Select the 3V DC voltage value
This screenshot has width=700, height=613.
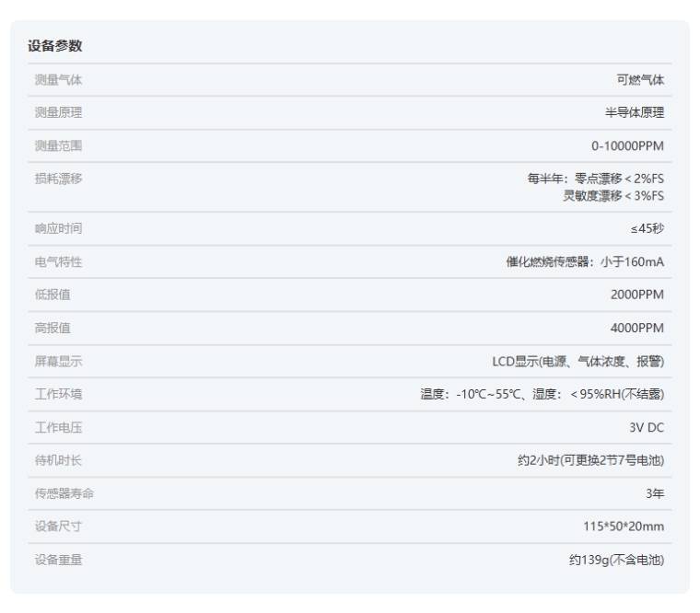pos(646,428)
